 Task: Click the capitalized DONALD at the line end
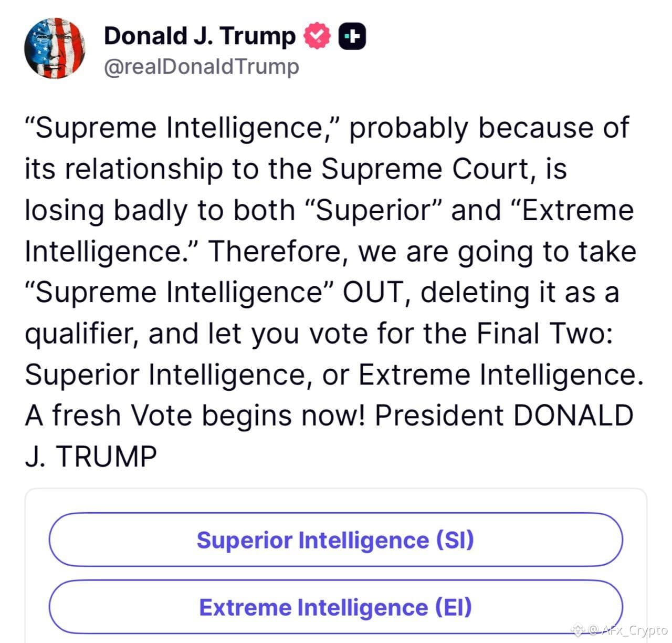point(573,415)
